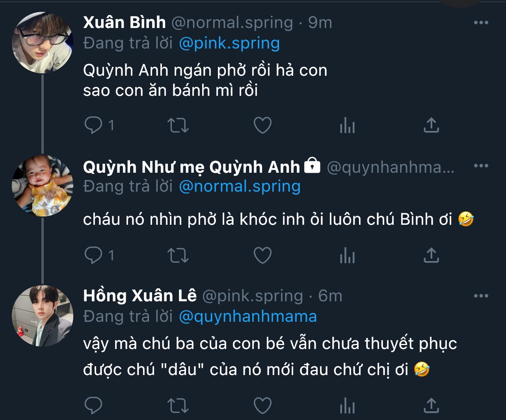Open the @normal.spring mention link

point(240,187)
